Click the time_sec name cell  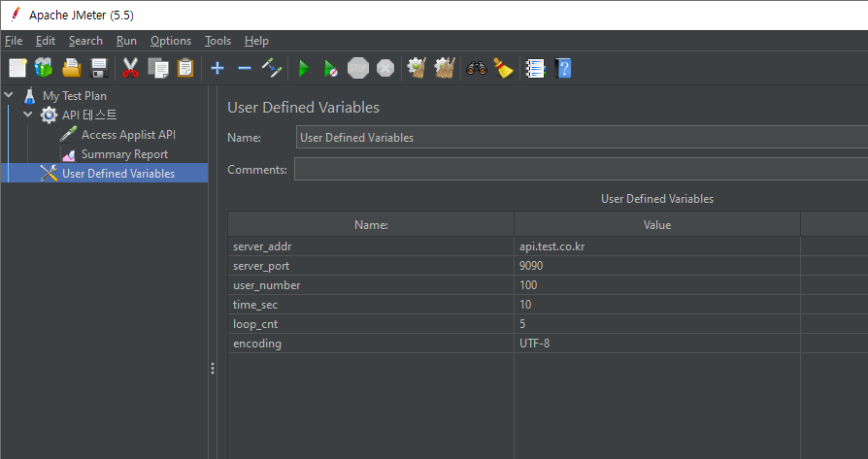(371, 304)
